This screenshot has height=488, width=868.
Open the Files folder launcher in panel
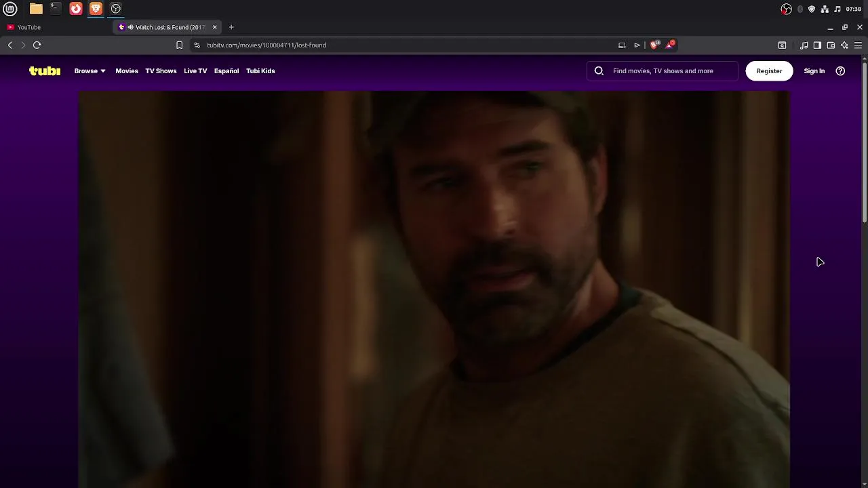point(36,9)
